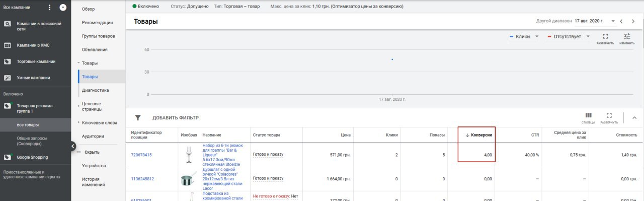Go to the previous date range
Viewport: 644px width, 201px height.
click(622, 21)
